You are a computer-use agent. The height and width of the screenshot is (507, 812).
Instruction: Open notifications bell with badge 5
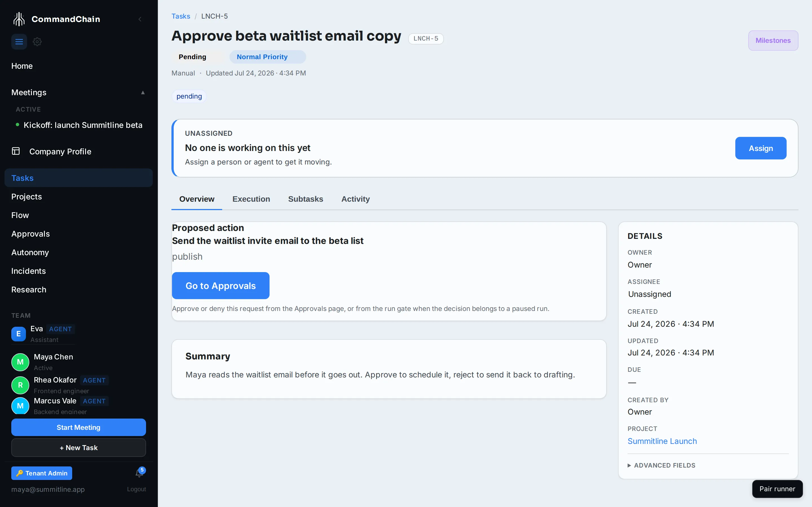pyautogui.click(x=140, y=472)
